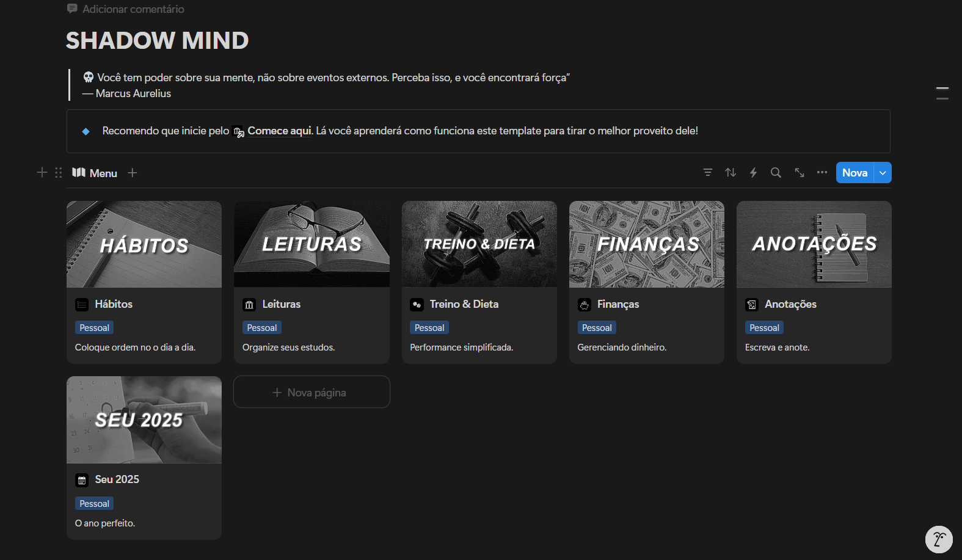This screenshot has height=560, width=962.
Task: Open automations lightning bolt icon
Action: (753, 173)
